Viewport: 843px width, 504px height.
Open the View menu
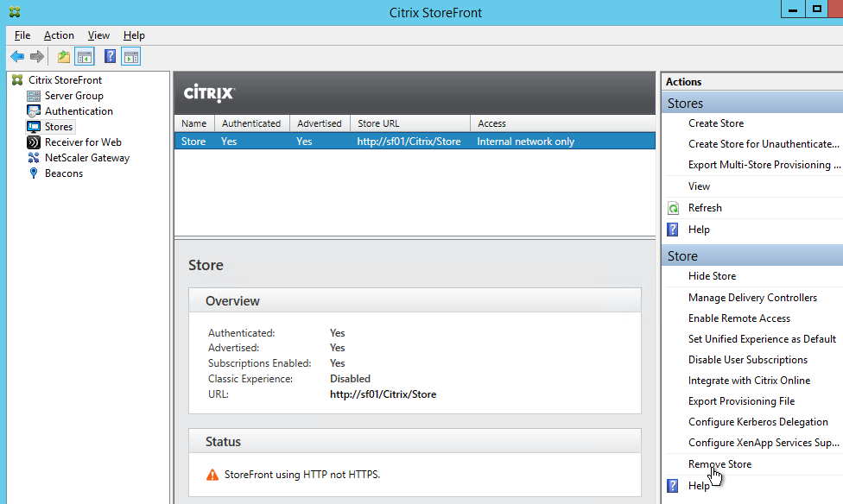[x=98, y=35]
